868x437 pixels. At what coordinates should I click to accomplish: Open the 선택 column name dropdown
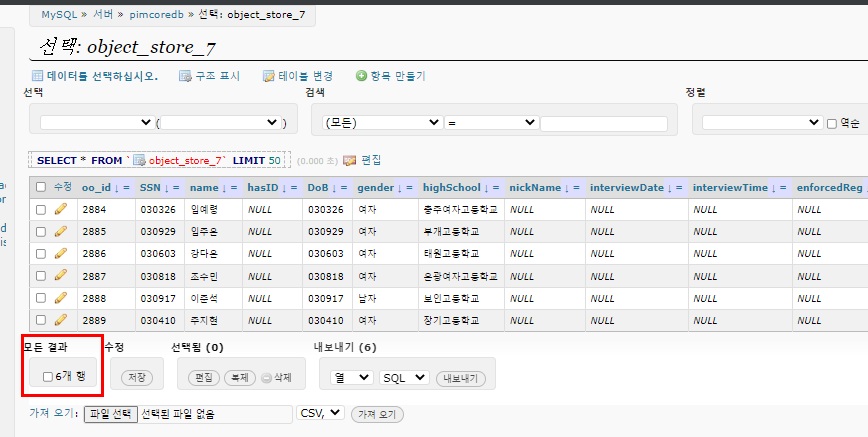point(220,122)
